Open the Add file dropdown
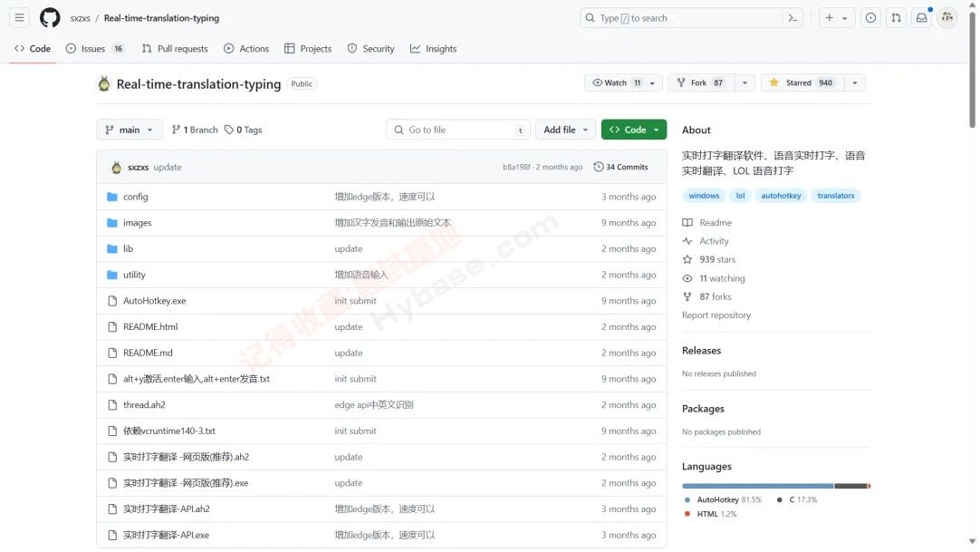The height and width of the screenshot is (552, 980). coord(565,130)
